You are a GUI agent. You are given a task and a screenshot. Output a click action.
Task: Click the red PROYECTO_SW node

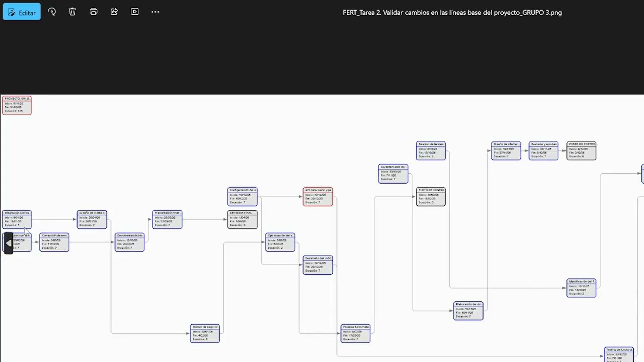point(17,105)
